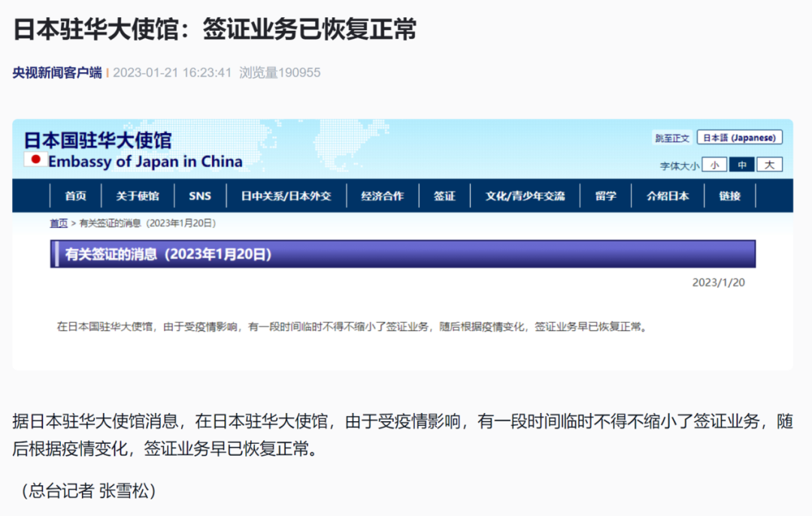Screen dimensions: 812x516
Task: Click the breadcrumb text 有关签证的消息 (2023年1月20日)
Action: [x=147, y=223]
